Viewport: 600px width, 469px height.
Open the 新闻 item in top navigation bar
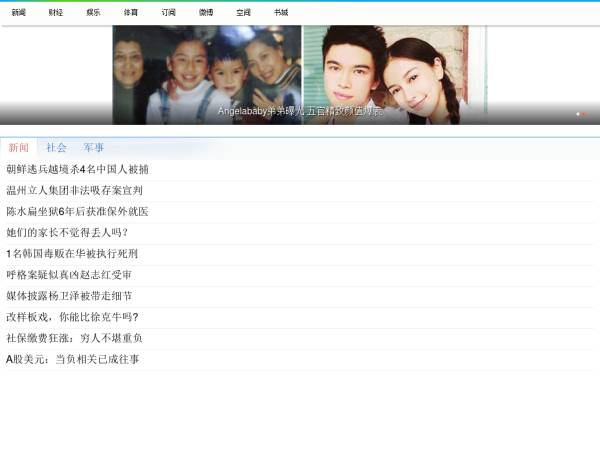(19, 13)
